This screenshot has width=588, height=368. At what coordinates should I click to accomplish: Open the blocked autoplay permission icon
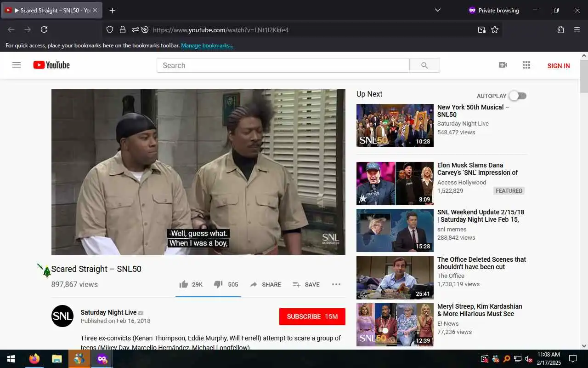tap(145, 29)
